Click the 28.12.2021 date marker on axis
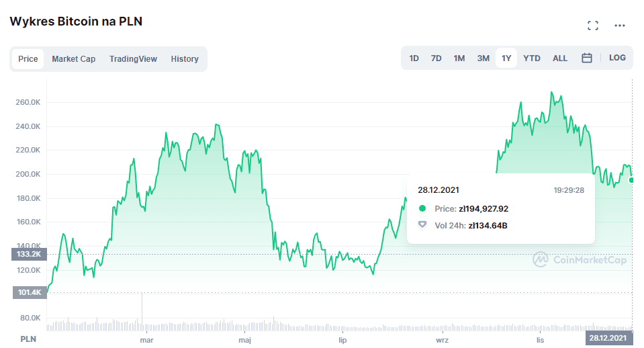 pos(610,338)
